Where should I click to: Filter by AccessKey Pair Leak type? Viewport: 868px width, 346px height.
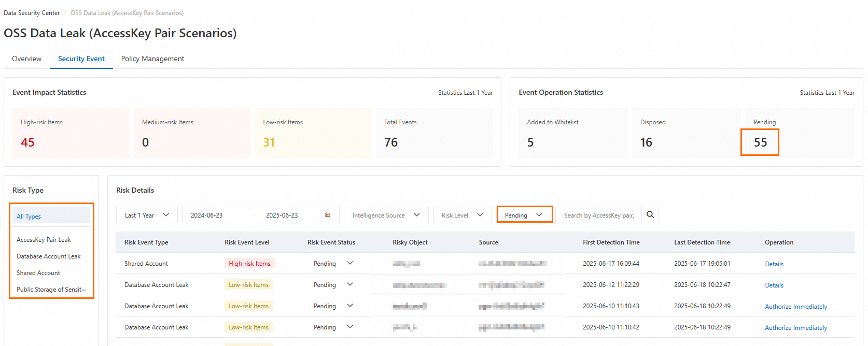(x=44, y=240)
